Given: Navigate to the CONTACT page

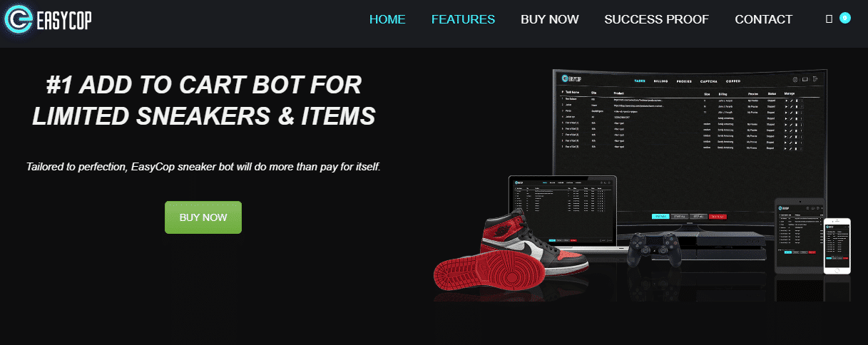Looking at the screenshot, I should (764, 19).
